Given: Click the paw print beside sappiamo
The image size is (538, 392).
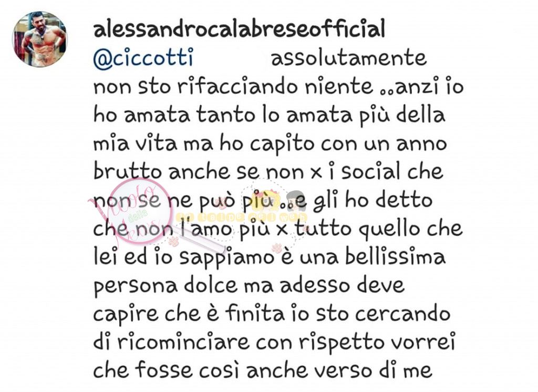Looking at the screenshot, I should click(276, 247).
